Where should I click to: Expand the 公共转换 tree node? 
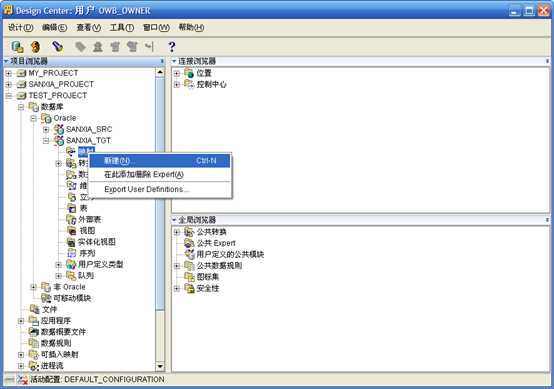(177, 232)
